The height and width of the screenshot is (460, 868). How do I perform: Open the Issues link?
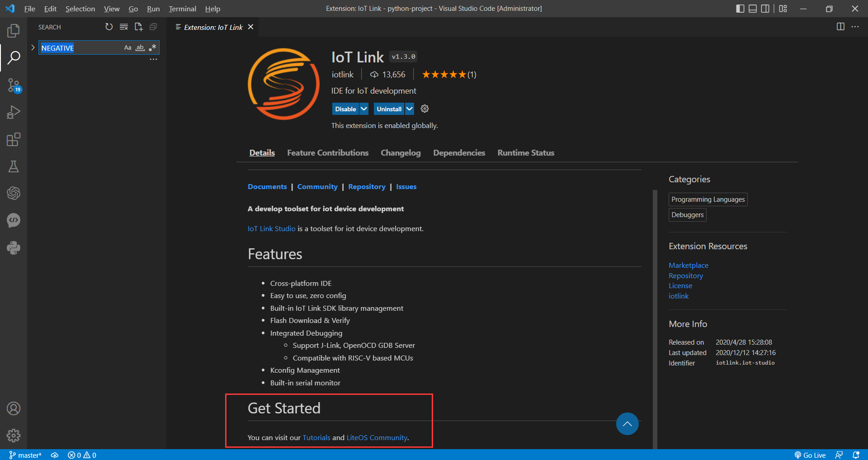click(406, 186)
